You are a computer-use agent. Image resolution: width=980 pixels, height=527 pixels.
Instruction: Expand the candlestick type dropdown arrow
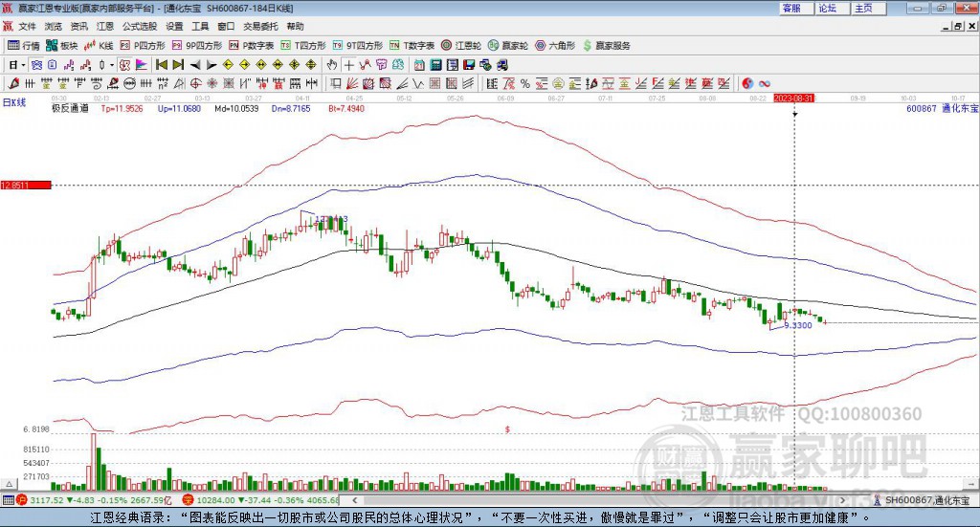click(112, 65)
